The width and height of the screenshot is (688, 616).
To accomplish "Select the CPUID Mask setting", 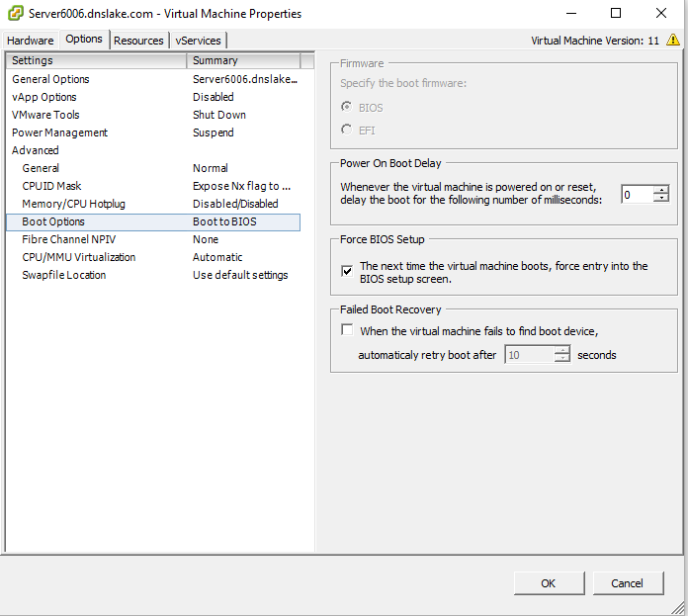I will [x=51, y=186].
